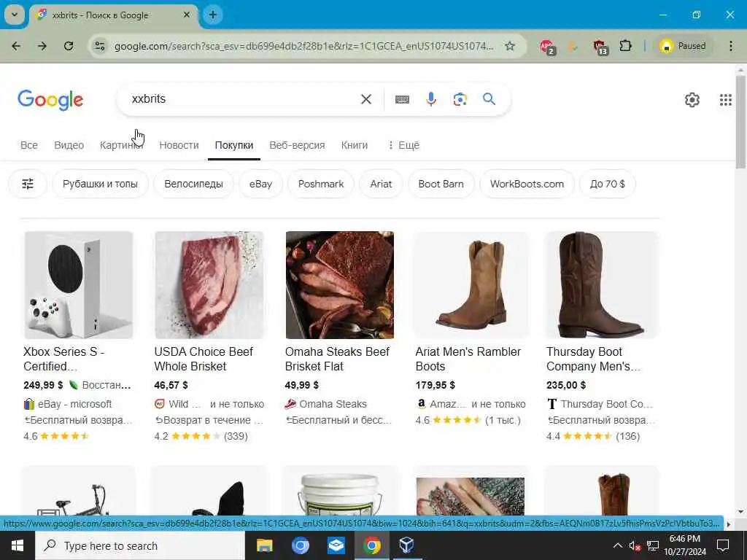Open a new browser tab
This screenshot has width=747, height=560.
[x=213, y=15]
